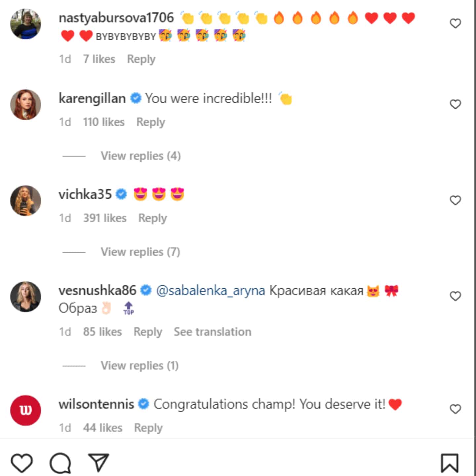476x476 pixels.
Task: Like vichka35's comment with heart
Action: (456, 200)
